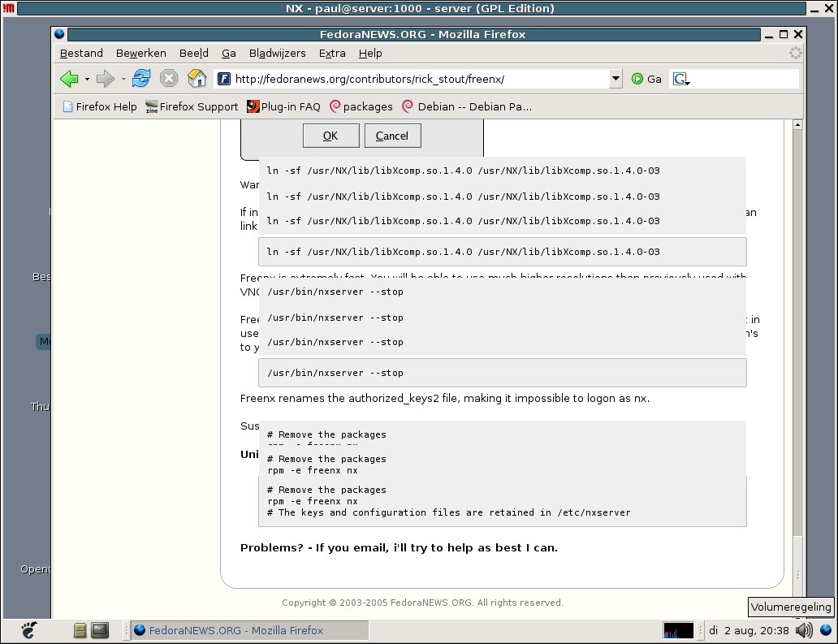Click the blue globe icon in the panel corner
The width and height of the screenshot is (838, 644).
(826, 630)
